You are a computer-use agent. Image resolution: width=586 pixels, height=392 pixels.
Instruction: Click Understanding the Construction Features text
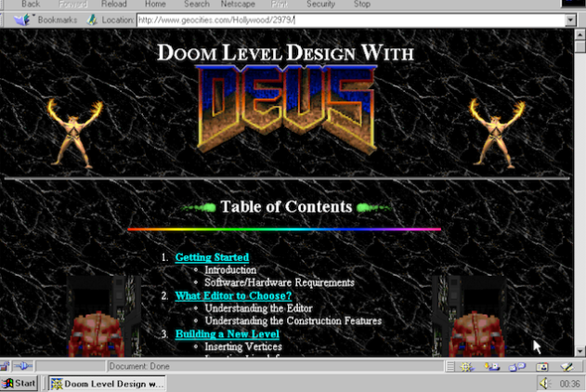click(x=293, y=321)
